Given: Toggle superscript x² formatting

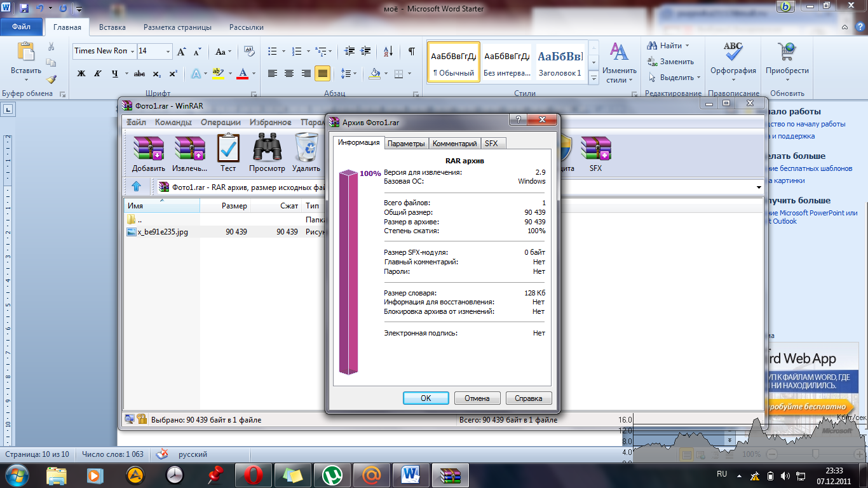Looking at the screenshot, I should pyautogui.click(x=173, y=74).
